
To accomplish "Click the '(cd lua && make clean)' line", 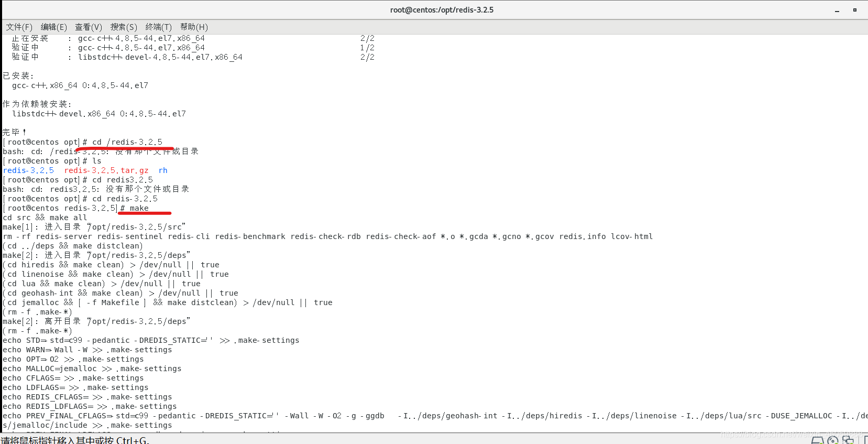I will pyautogui.click(x=102, y=284).
